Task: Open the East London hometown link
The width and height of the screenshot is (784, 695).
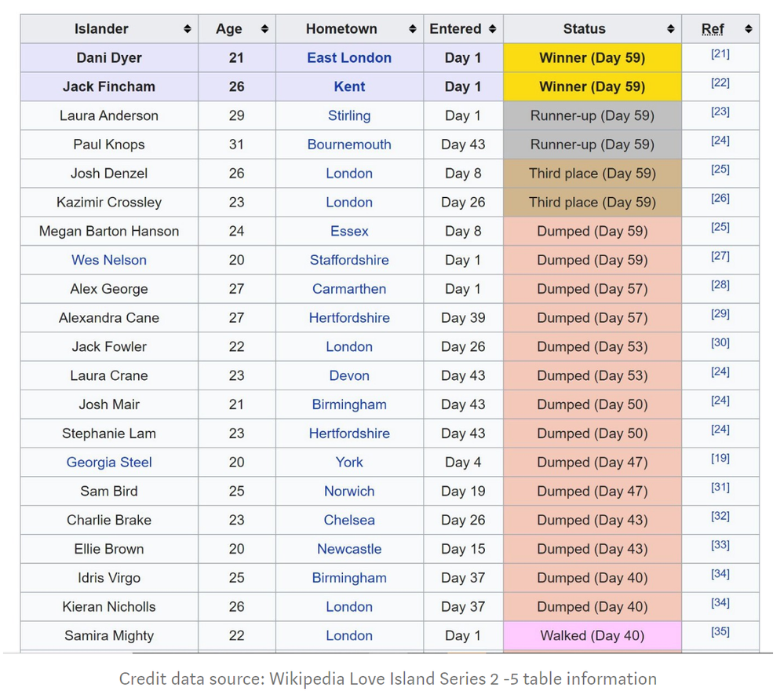Action: coord(349,57)
